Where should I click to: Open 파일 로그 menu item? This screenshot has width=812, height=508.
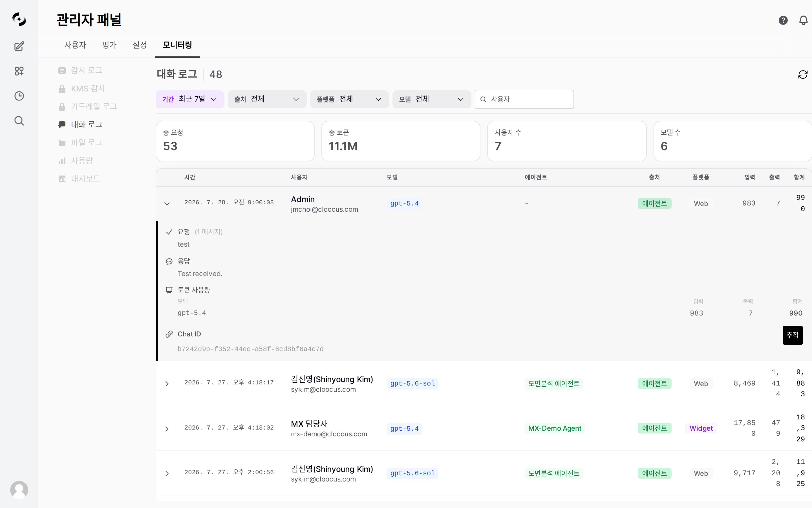87,143
